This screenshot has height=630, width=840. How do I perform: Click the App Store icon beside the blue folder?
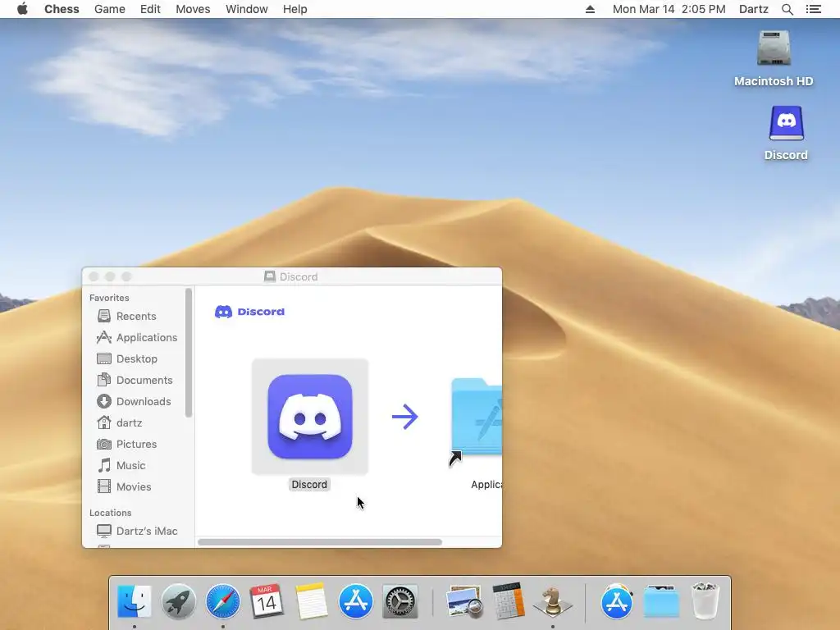[617, 601]
